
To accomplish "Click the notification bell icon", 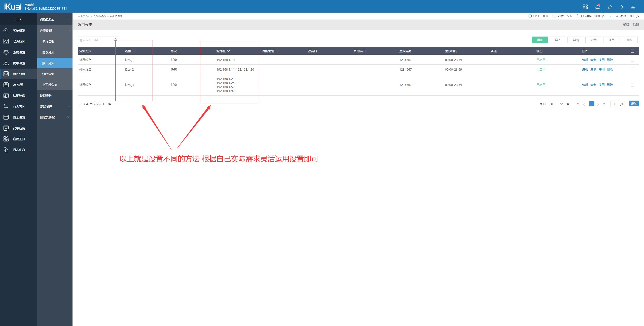I will coord(621,7).
